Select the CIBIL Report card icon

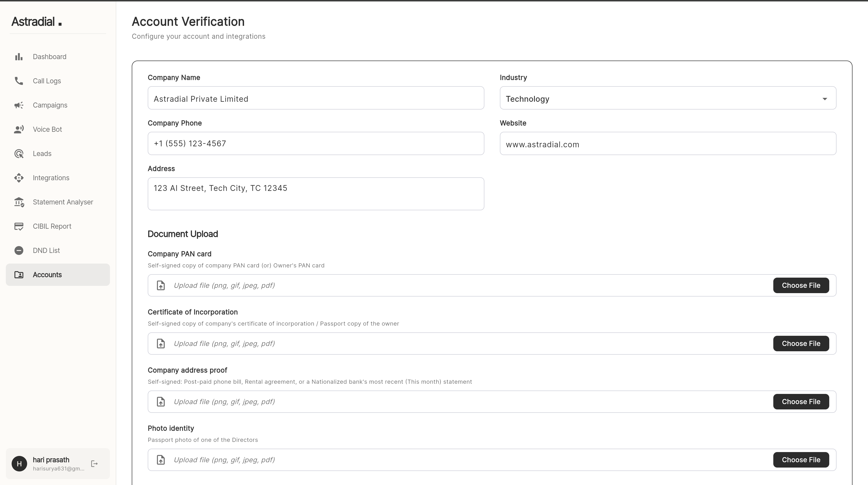(19, 226)
